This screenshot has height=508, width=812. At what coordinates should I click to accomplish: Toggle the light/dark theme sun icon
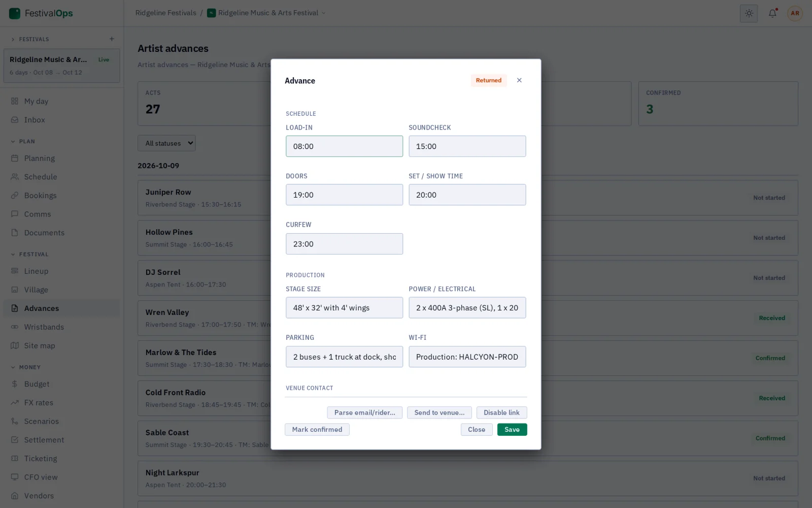[749, 13]
